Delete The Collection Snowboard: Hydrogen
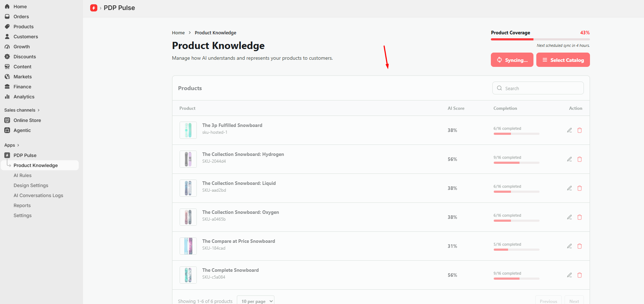Viewport: 644px width, 304px height. click(x=580, y=159)
